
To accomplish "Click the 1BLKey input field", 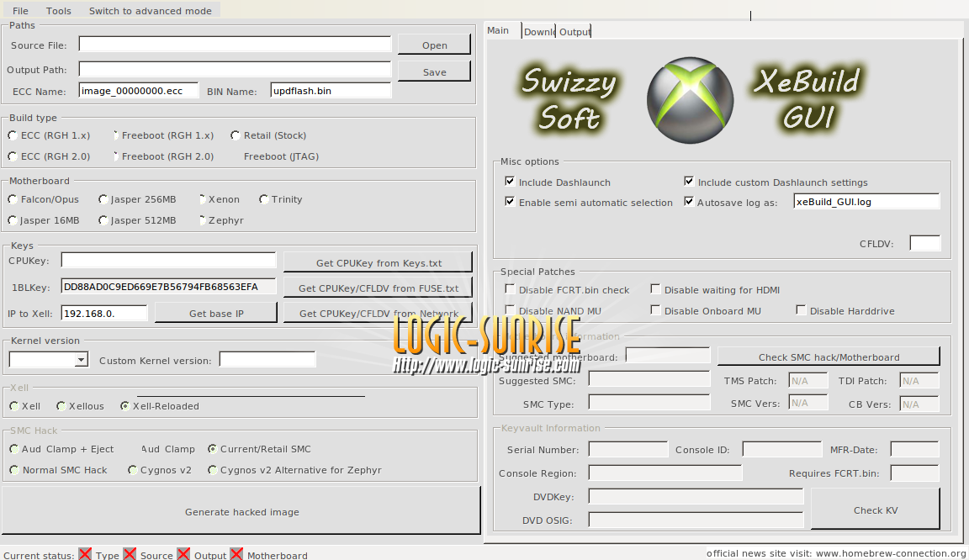I will (x=168, y=286).
